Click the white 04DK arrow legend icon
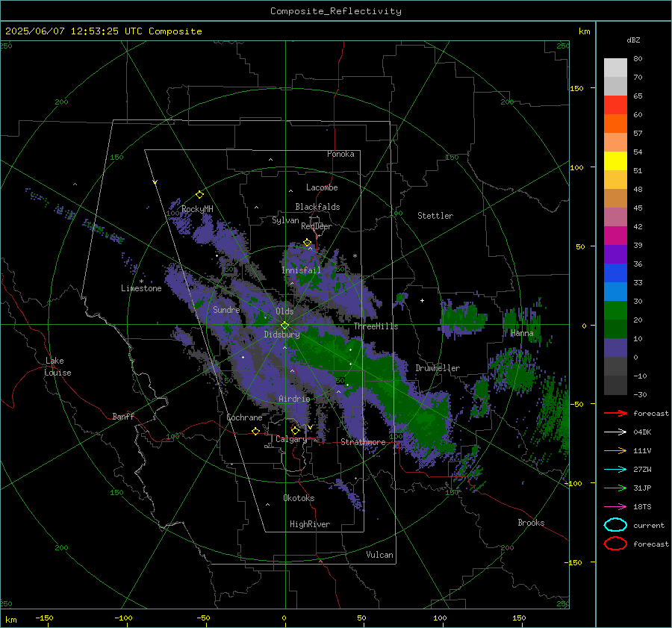 (615, 432)
